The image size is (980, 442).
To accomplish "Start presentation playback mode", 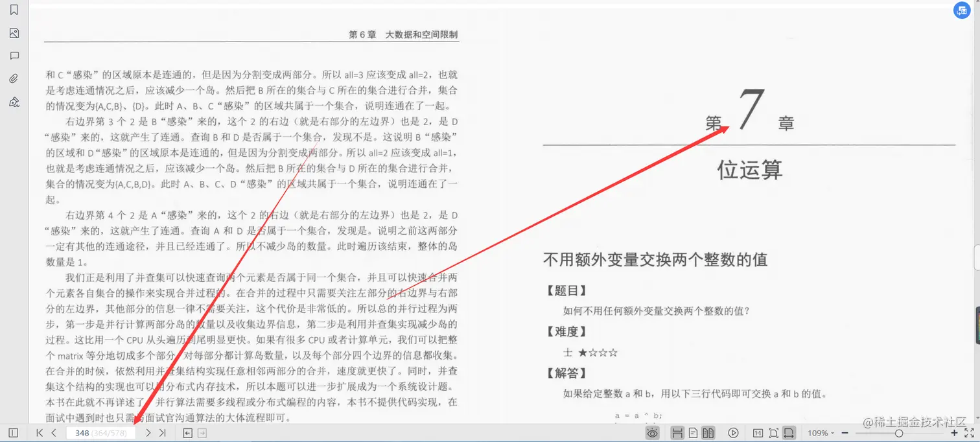I will point(732,432).
